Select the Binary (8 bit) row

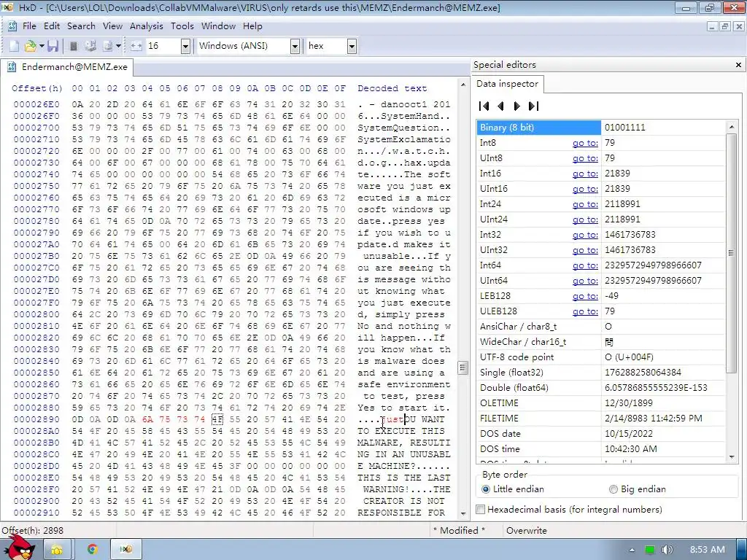click(x=601, y=128)
